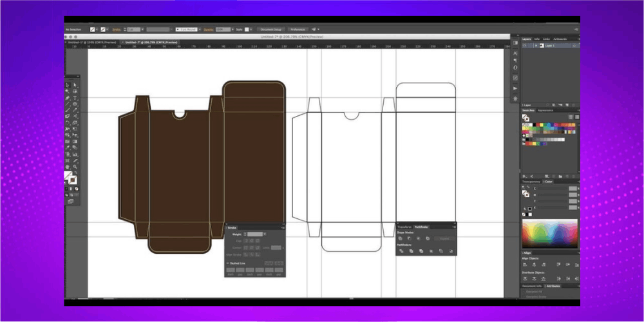Click the Preferences button
This screenshot has width=644, height=322.
coord(298,30)
